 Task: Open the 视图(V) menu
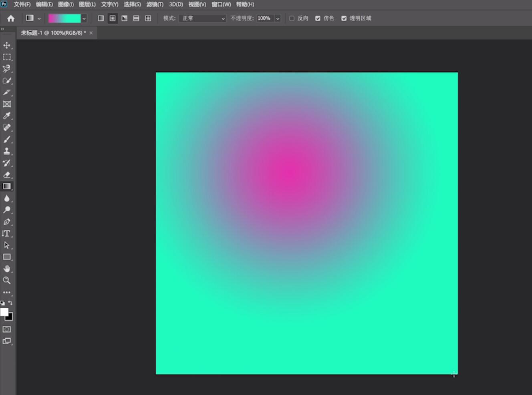pyautogui.click(x=197, y=4)
